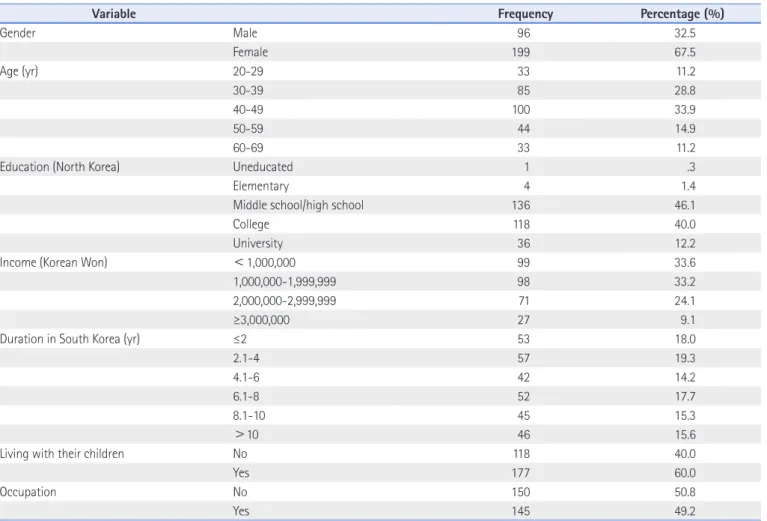Select frequency '85' for ages 30-39
Screen dimensions: 767x521
(x=523, y=91)
